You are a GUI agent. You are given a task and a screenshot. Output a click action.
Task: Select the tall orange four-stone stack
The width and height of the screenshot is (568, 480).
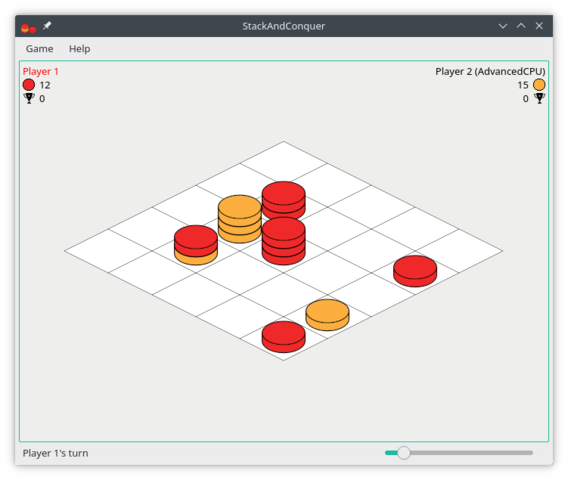(239, 219)
